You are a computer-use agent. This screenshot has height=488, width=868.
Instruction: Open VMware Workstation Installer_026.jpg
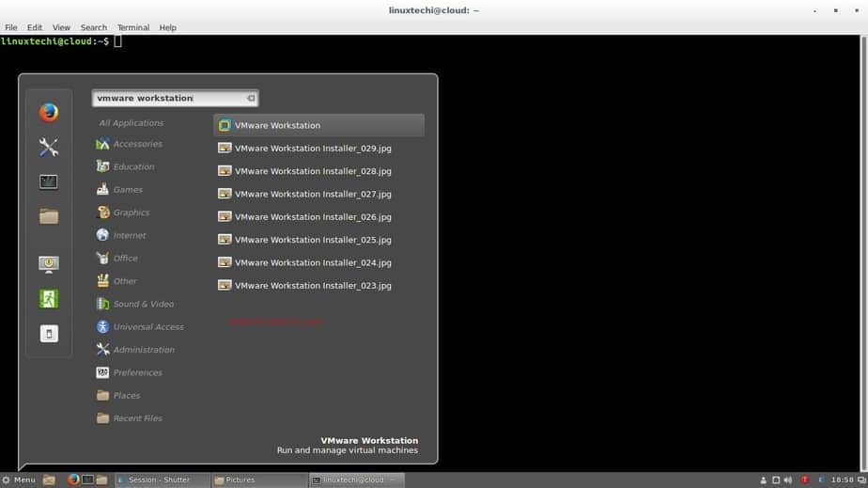pos(318,217)
